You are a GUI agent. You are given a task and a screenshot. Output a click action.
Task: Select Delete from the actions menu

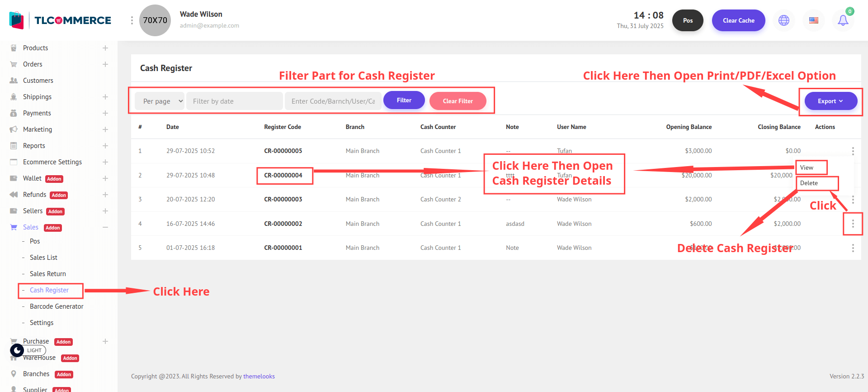809,183
